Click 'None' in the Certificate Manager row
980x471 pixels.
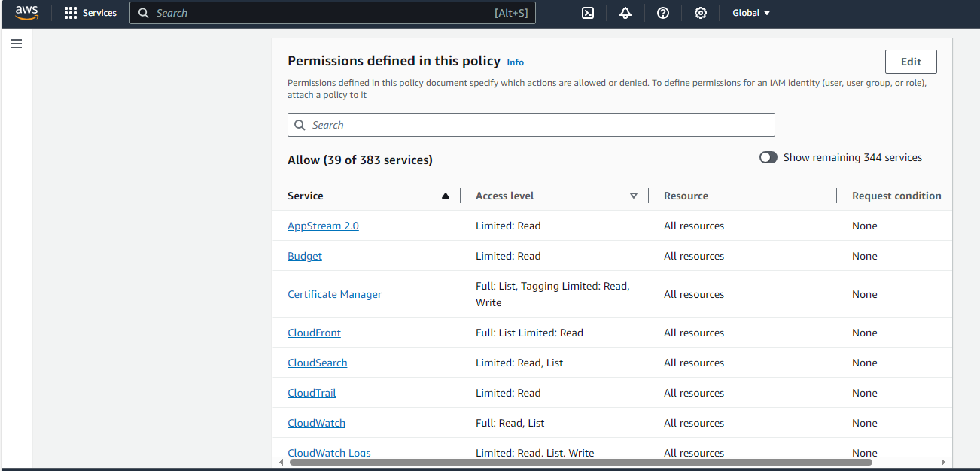click(865, 294)
